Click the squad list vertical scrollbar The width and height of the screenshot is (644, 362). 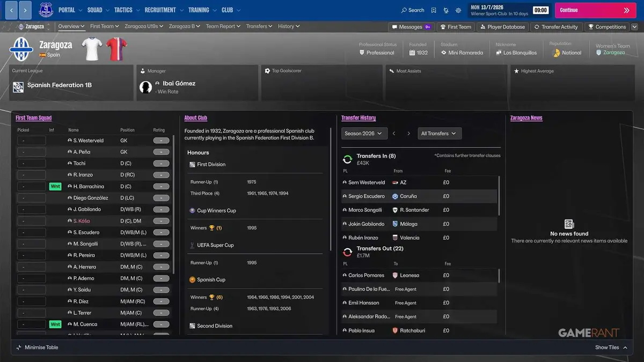click(173, 204)
